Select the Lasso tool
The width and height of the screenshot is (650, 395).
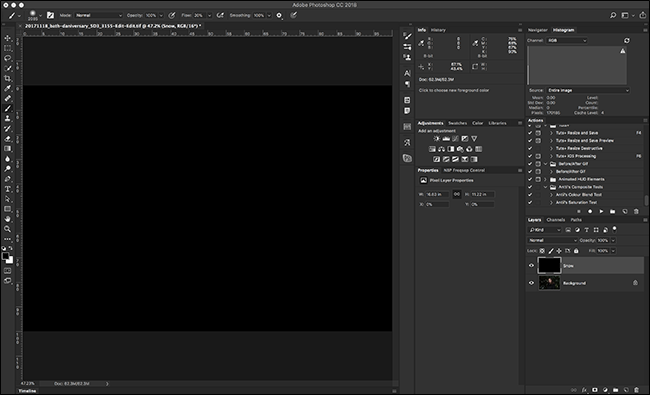point(7,58)
